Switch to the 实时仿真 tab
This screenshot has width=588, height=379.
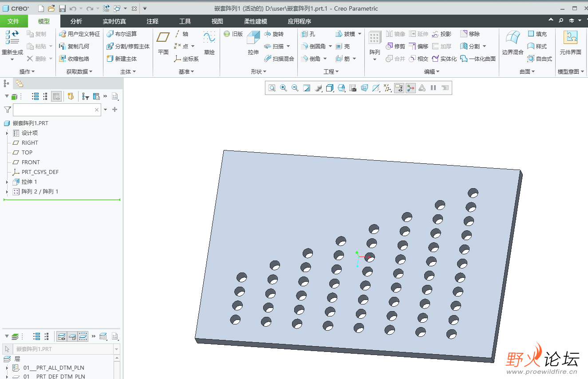tap(114, 21)
